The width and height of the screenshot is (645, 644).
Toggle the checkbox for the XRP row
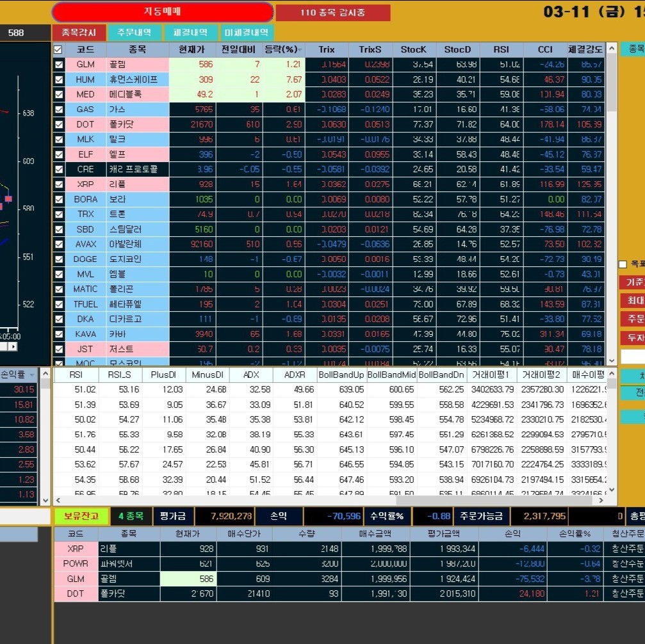click(59, 184)
